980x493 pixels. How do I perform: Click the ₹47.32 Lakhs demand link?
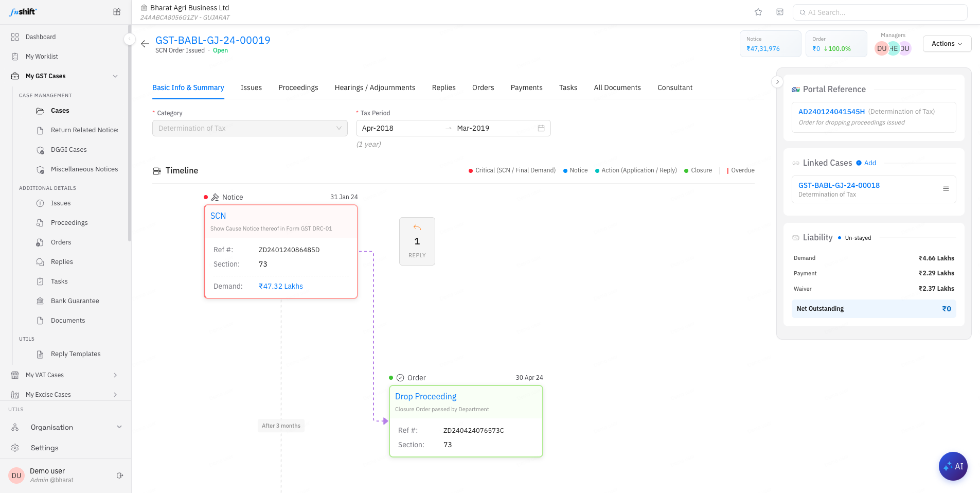[x=281, y=287]
